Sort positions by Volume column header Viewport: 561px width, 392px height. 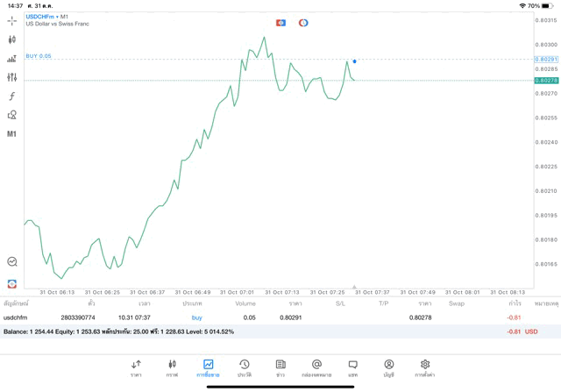[245, 303]
